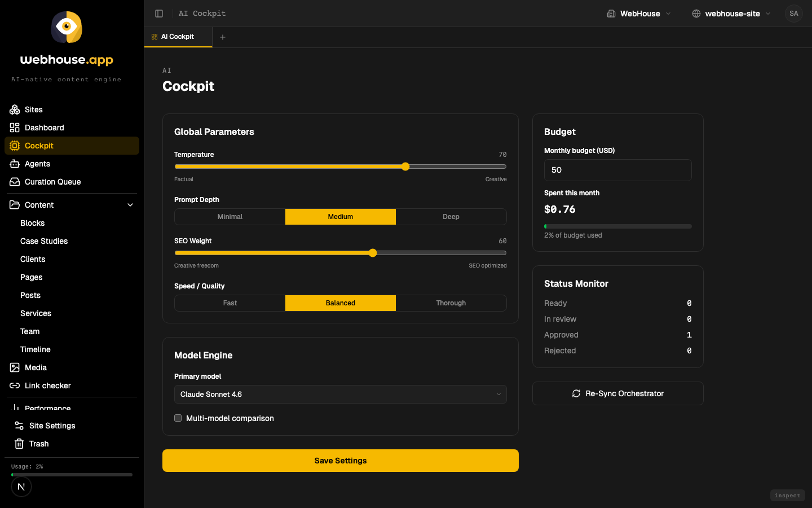Open Sites in the sidebar
Image resolution: width=812 pixels, height=508 pixels.
tap(72, 110)
